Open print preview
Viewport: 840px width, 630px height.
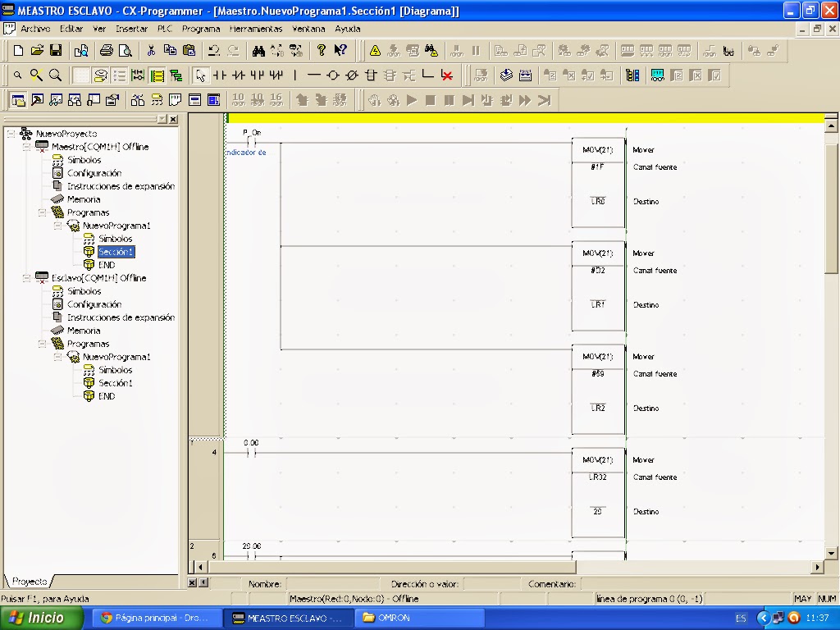point(126,50)
